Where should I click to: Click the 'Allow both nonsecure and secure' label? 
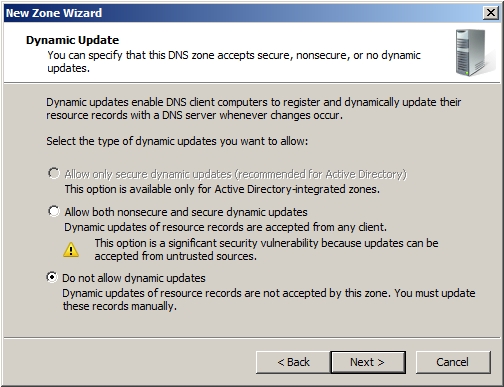(186, 212)
